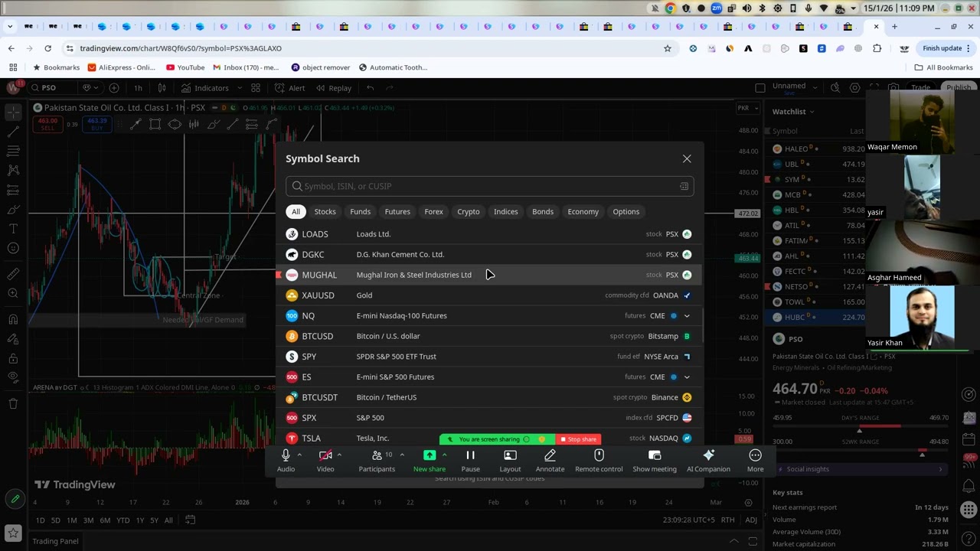Open the layout grid templates icon
Screen dimensions: 980x551
pos(256,88)
